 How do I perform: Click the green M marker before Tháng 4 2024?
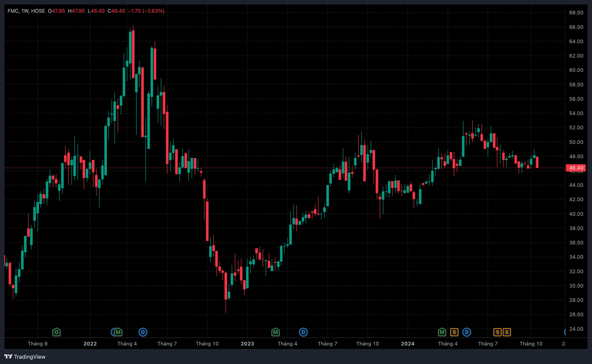coord(442,332)
